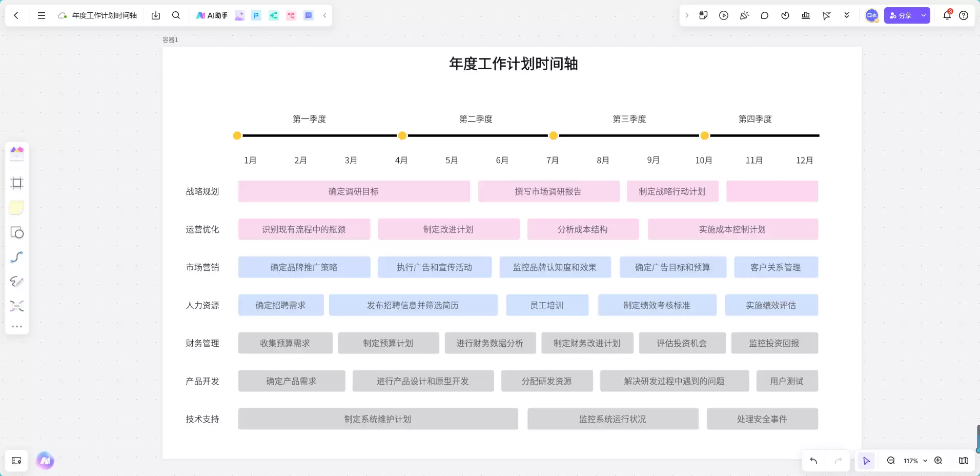Click the export download icon

(x=156, y=15)
